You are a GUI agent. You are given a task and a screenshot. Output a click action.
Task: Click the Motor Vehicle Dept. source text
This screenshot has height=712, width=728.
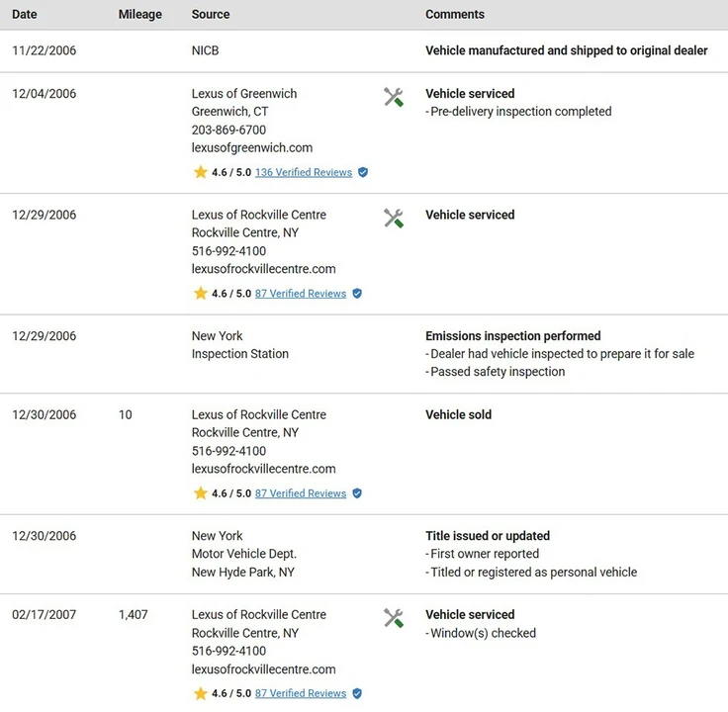coord(243,554)
